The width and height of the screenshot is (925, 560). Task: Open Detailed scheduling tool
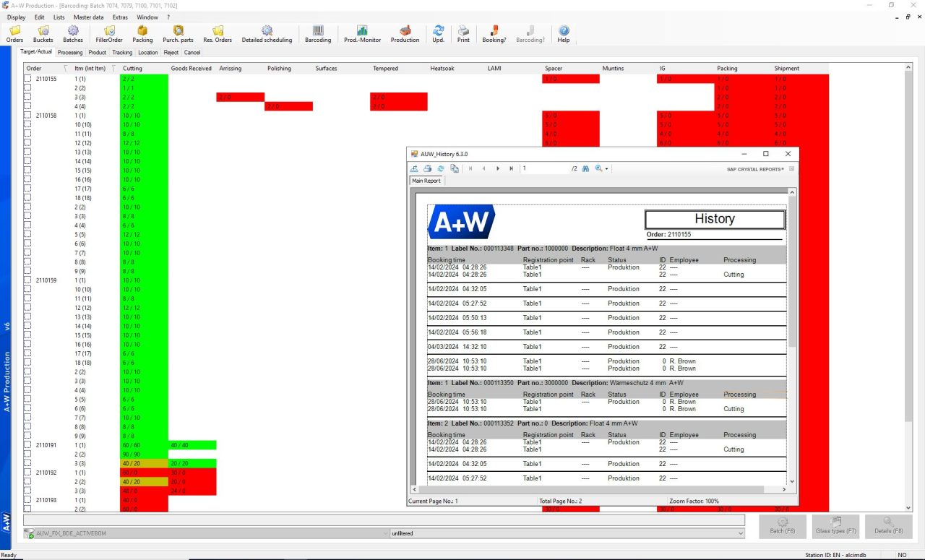(x=267, y=34)
